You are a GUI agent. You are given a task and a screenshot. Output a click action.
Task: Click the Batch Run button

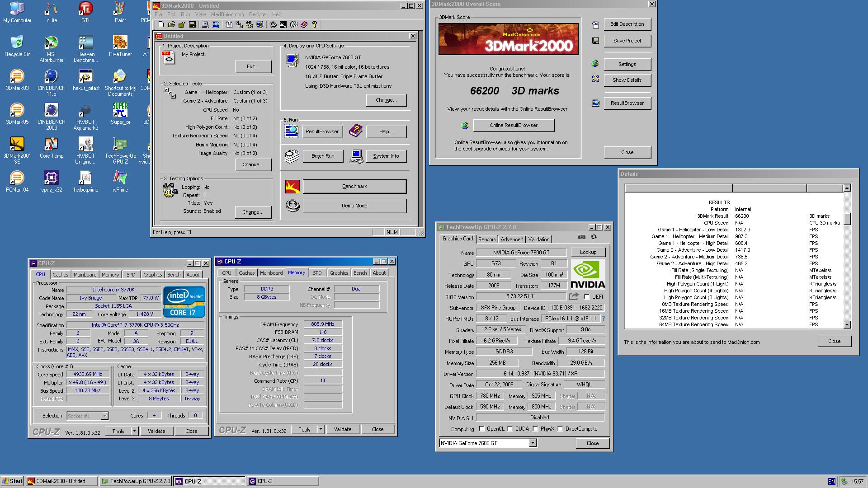point(323,156)
